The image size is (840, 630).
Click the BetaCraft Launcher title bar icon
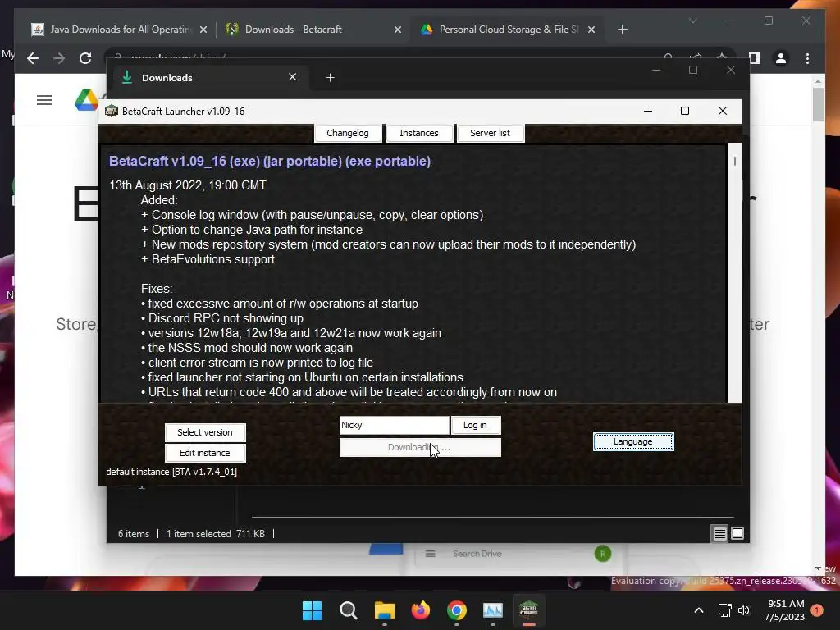click(x=112, y=111)
